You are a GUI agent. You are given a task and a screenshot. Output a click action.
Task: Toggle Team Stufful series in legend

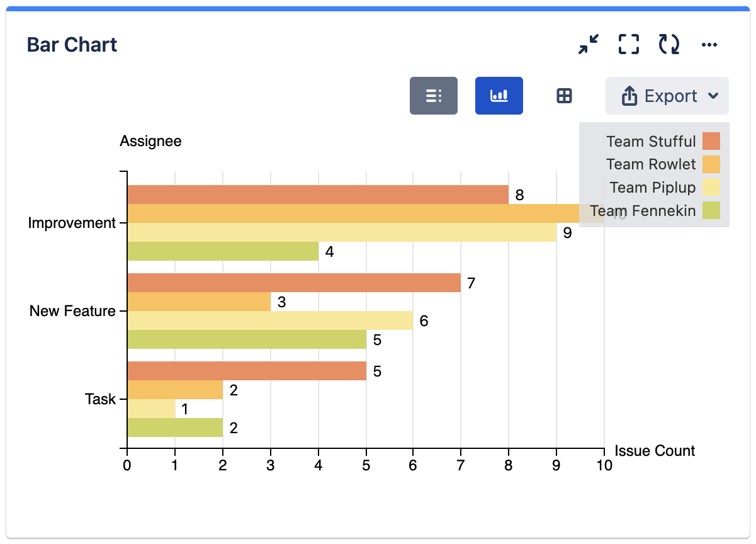coord(652,141)
